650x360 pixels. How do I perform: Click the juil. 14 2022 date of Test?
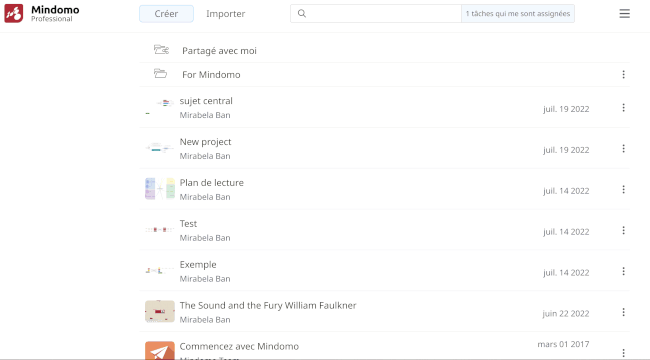pyautogui.click(x=566, y=231)
